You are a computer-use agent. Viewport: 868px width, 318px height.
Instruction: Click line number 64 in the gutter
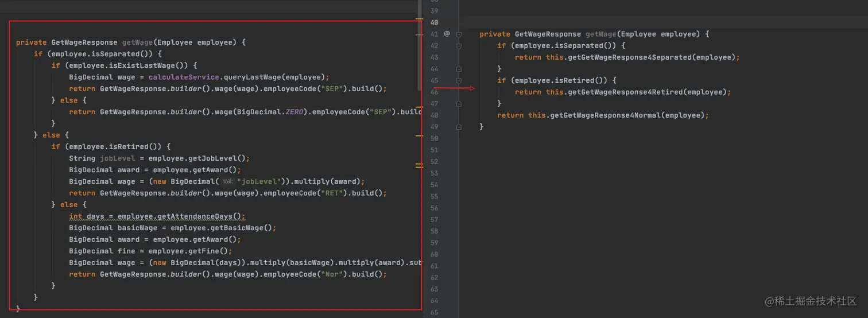coord(434,301)
